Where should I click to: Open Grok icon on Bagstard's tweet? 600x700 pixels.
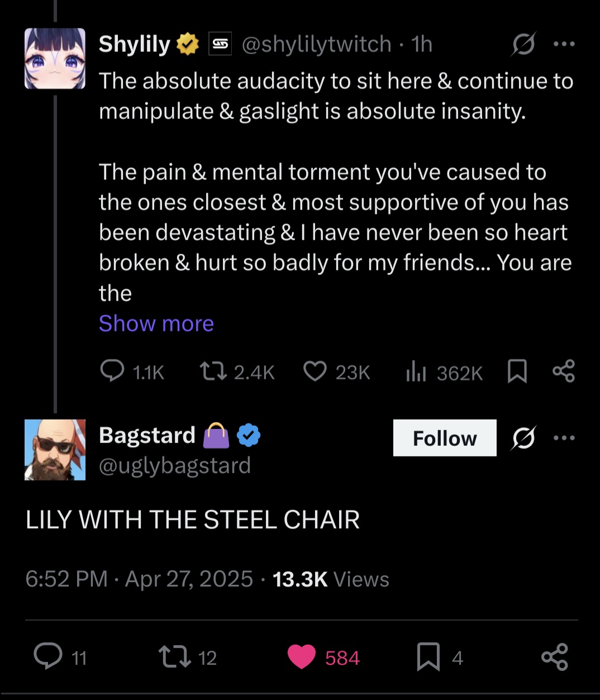523,438
